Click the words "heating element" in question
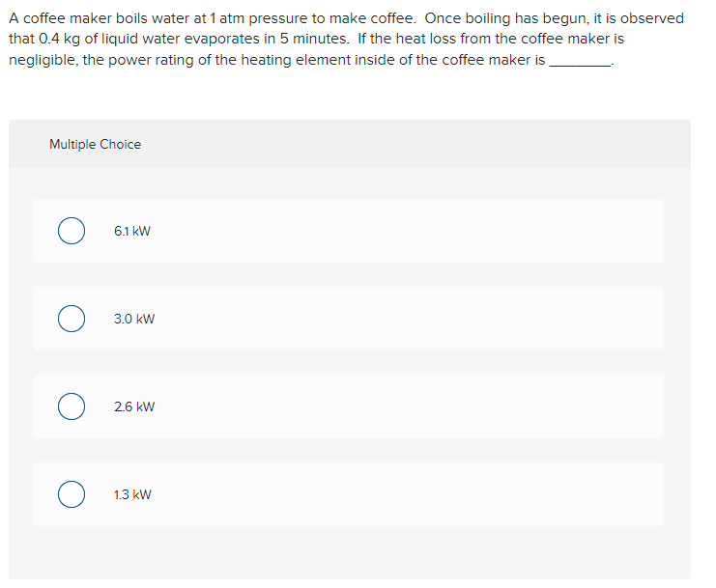Screen dimensions: 716x588 click(x=292, y=60)
